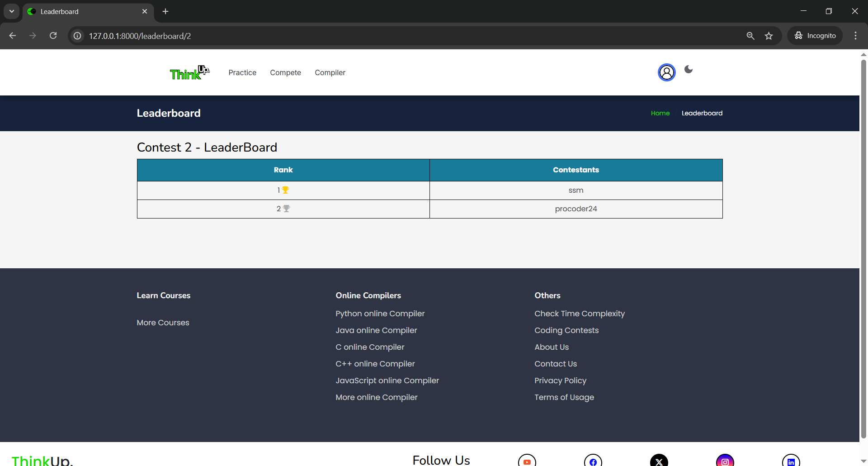This screenshot has height=466, width=868.
Task: Click the Check Time Complexity link
Action: click(x=579, y=314)
